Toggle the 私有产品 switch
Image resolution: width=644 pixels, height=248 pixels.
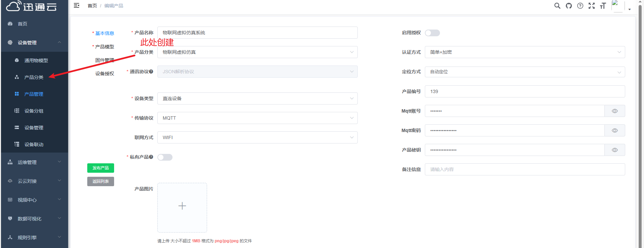[x=165, y=157]
